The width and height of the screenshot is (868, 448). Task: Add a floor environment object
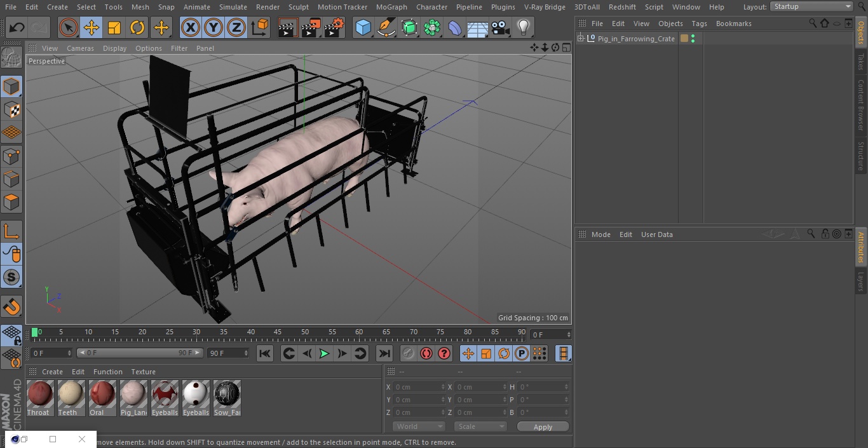(x=478, y=27)
